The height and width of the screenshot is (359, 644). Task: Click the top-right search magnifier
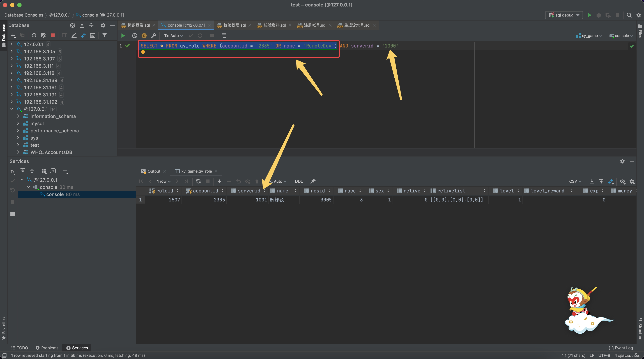click(629, 15)
